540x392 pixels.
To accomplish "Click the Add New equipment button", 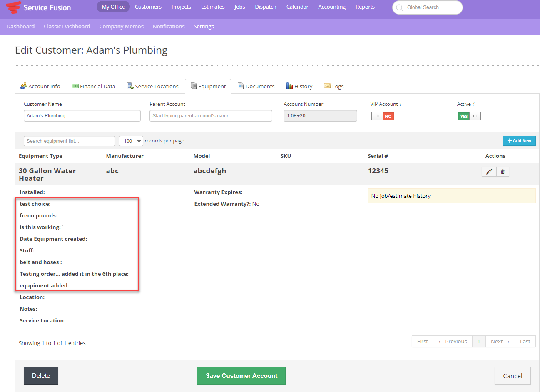I will click(519, 141).
